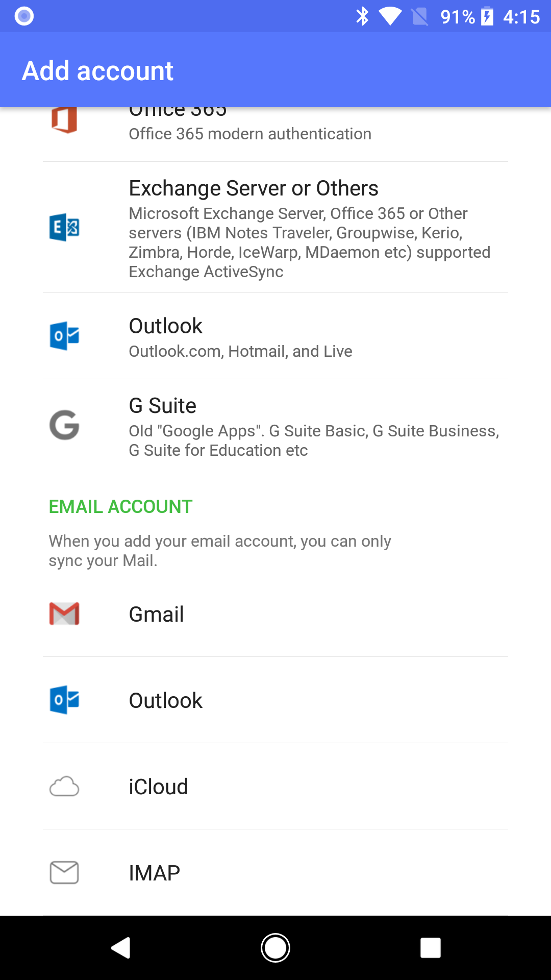Viewport: 551px width, 980px height.
Task: Select Office 365 modern authentication option
Action: (275, 134)
